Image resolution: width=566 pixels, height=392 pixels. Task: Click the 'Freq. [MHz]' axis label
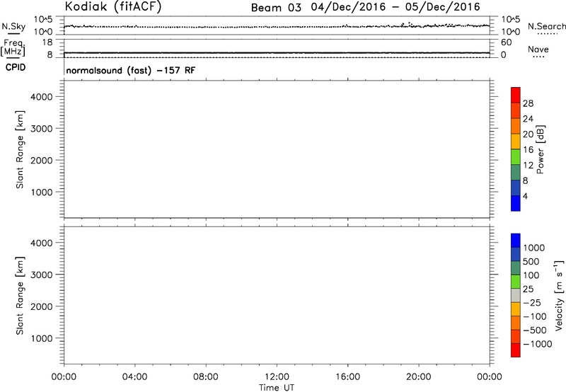[13, 47]
